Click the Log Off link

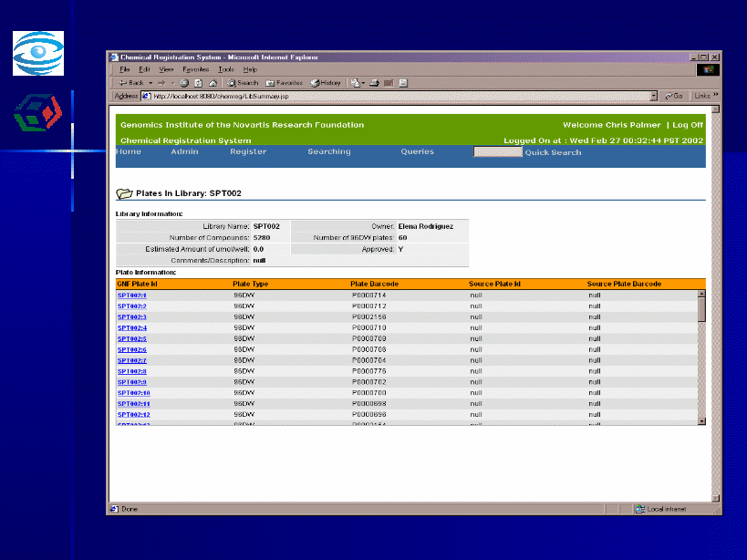click(x=688, y=125)
